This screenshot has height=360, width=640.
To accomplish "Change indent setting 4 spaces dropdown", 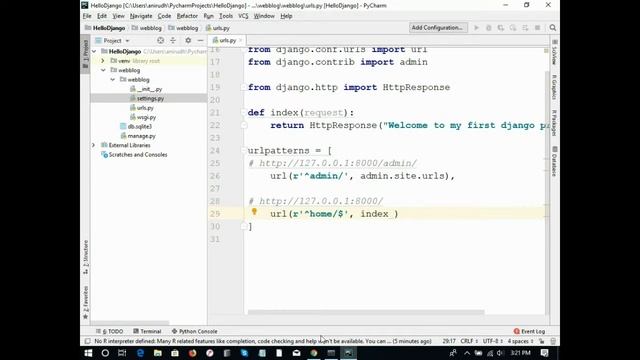I will point(520,341).
